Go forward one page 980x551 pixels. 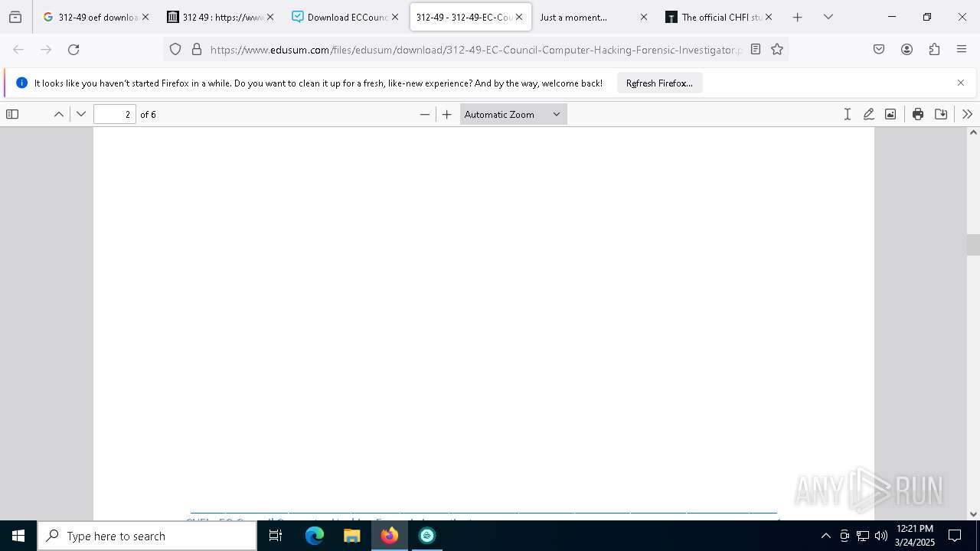pyautogui.click(x=46, y=50)
